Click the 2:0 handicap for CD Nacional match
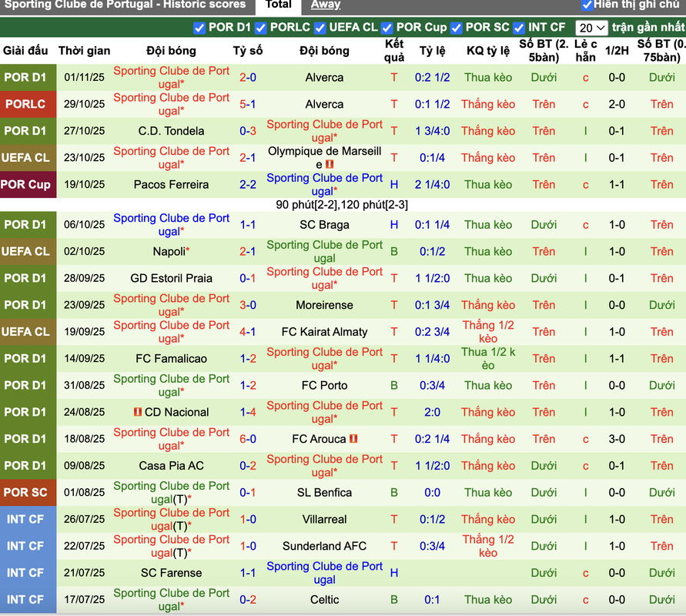The image size is (686, 616). (432, 412)
